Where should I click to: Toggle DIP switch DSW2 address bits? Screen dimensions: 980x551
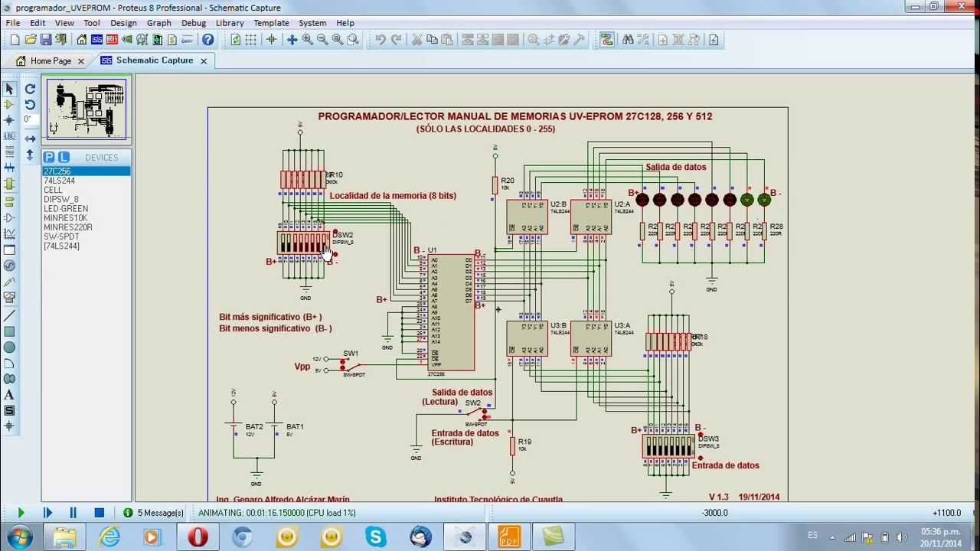(x=304, y=243)
